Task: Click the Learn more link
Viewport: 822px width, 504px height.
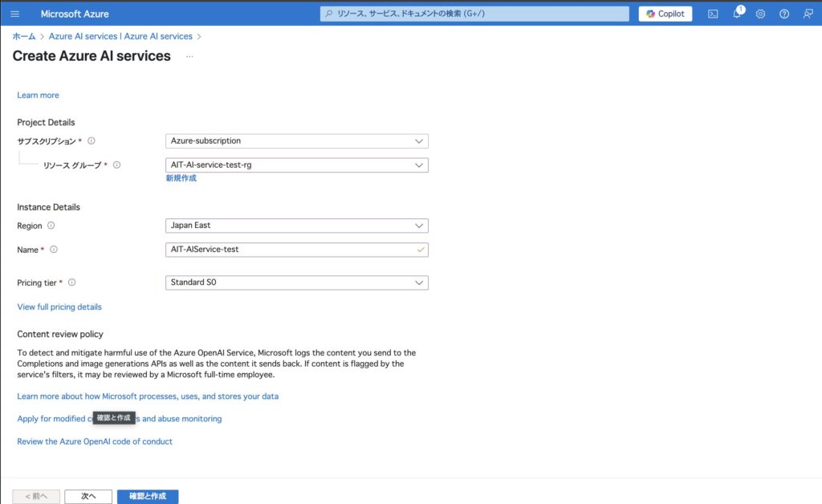Action: pos(38,95)
